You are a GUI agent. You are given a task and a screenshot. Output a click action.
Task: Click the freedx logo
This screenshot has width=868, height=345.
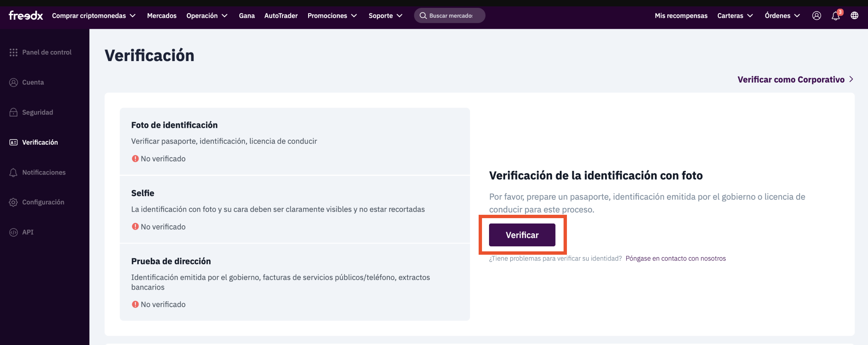click(x=26, y=15)
